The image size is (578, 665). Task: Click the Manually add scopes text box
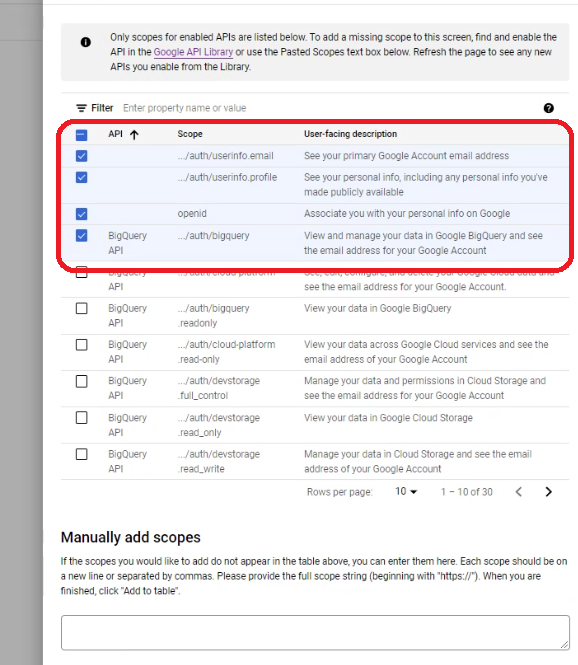pyautogui.click(x=315, y=632)
